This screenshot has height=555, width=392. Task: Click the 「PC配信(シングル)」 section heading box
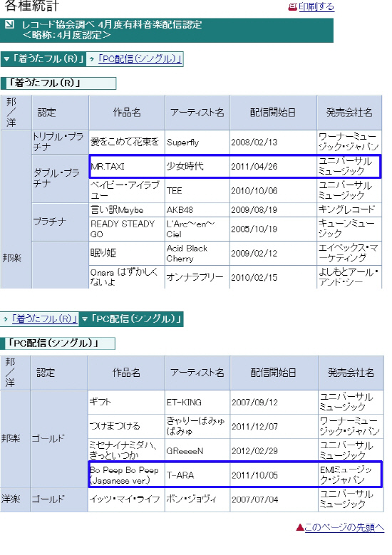tap(58, 343)
